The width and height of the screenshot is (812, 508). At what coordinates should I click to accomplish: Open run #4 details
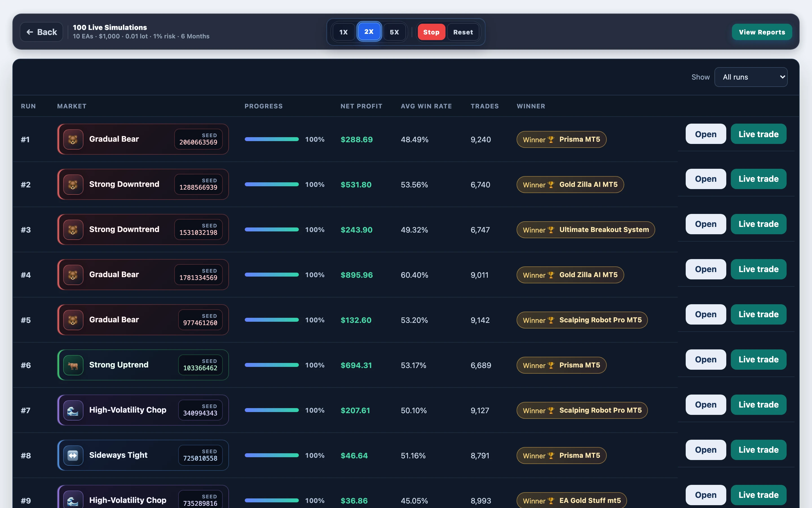tap(706, 269)
